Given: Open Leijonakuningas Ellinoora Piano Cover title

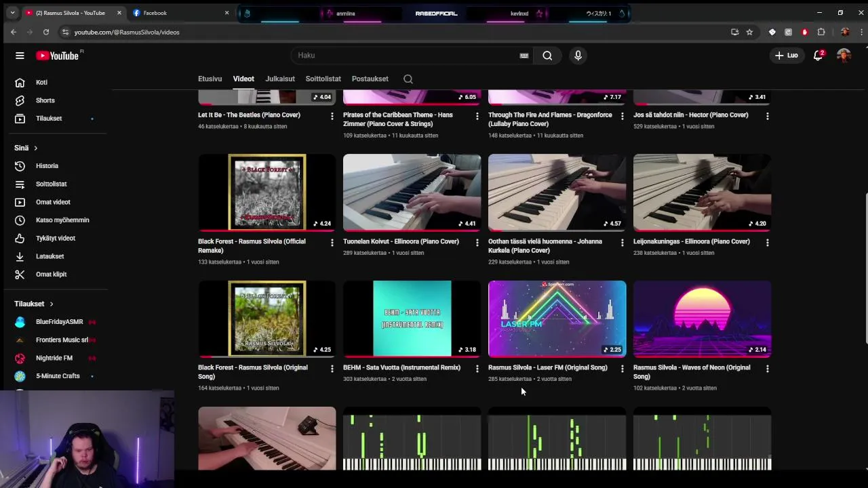Looking at the screenshot, I should (x=691, y=241).
